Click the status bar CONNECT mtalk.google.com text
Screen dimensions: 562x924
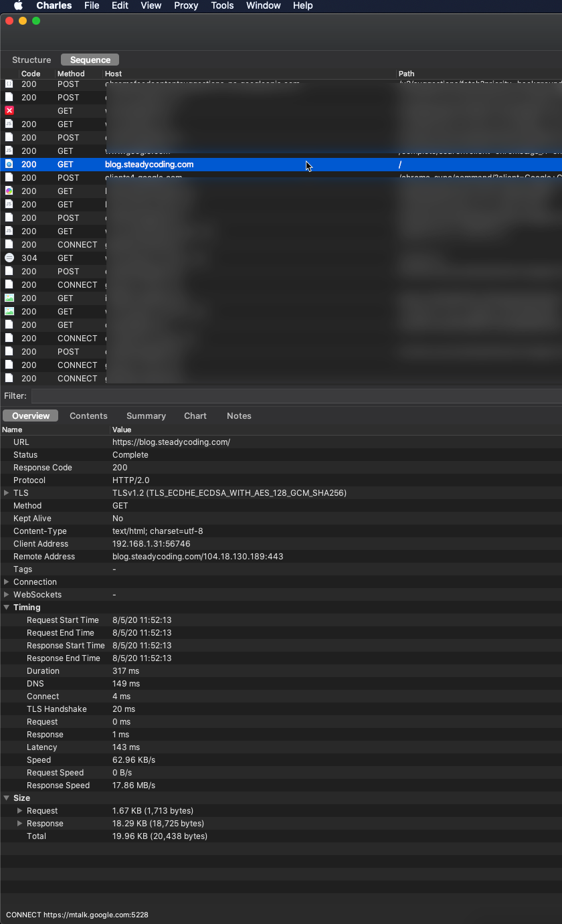click(x=77, y=915)
